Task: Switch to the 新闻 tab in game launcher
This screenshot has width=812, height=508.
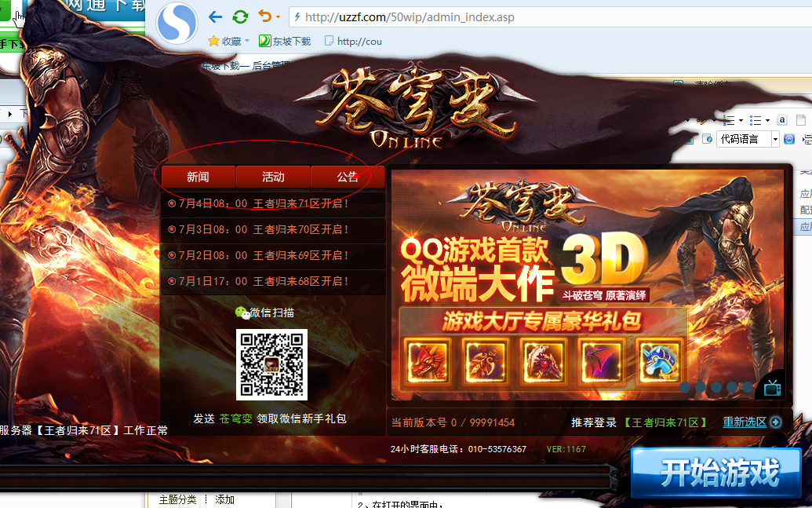Action: pos(198,177)
